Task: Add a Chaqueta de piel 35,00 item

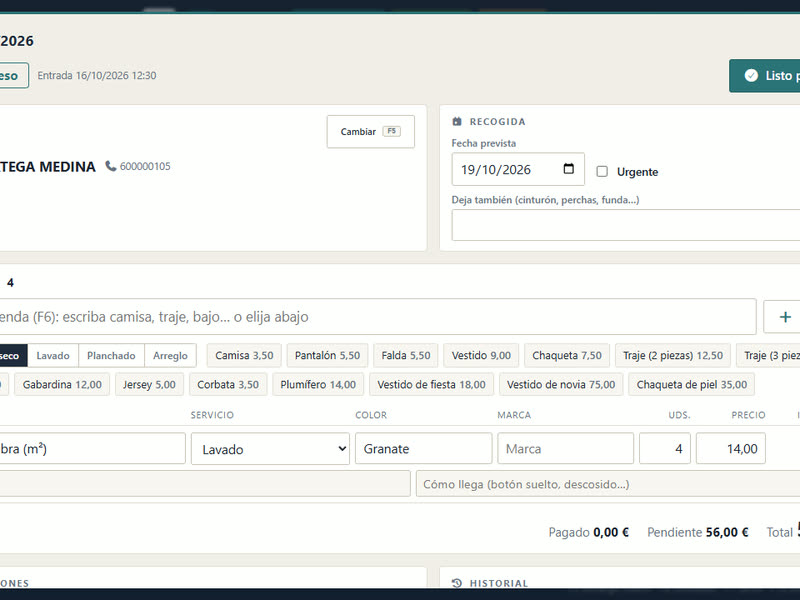Action: click(x=692, y=385)
